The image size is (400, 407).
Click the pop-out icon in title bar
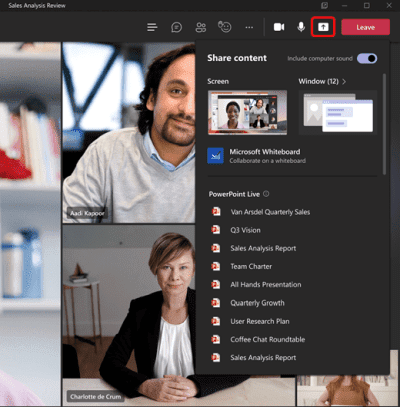pyautogui.click(x=324, y=5)
